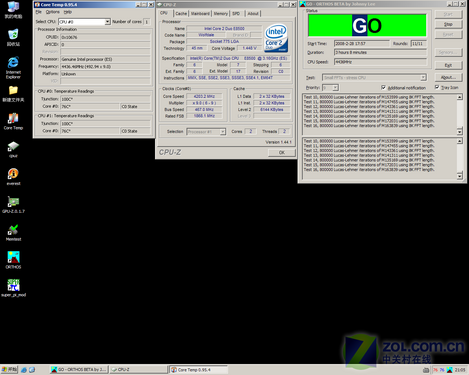Toggle the Tray Icon checkbox
469x375 pixels.
437,87
